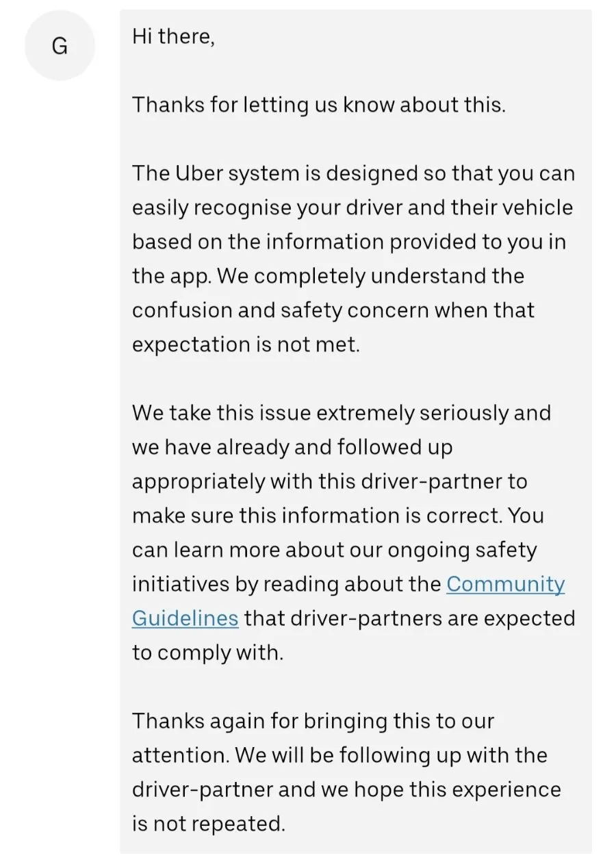The image size is (616, 860).
Task: Click the underlined word Guidelines
Action: pyautogui.click(x=185, y=618)
